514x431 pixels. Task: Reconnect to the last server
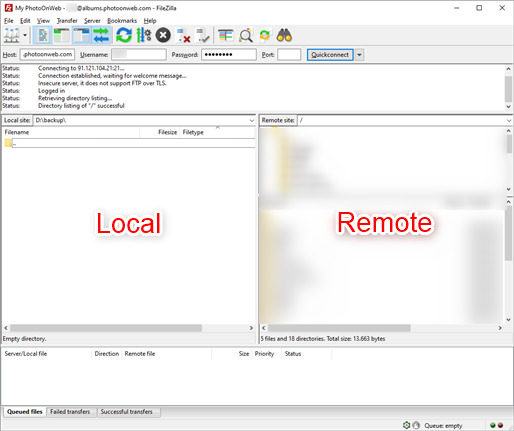[x=203, y=35]
